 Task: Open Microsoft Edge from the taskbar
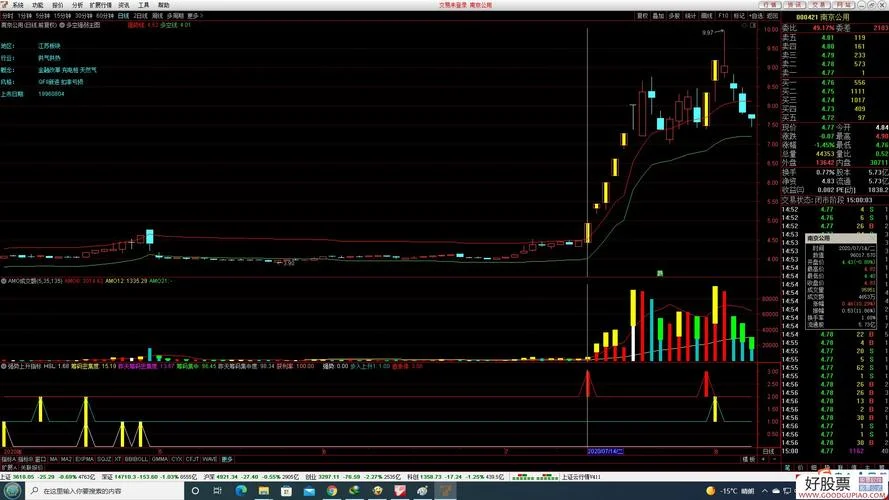click(x=241, y=490)
